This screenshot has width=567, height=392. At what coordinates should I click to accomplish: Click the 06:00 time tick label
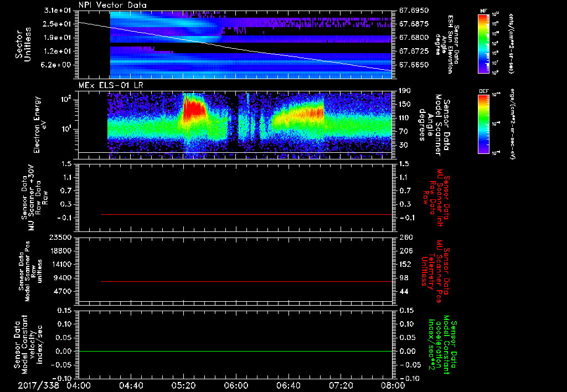[x=236, y=385]
